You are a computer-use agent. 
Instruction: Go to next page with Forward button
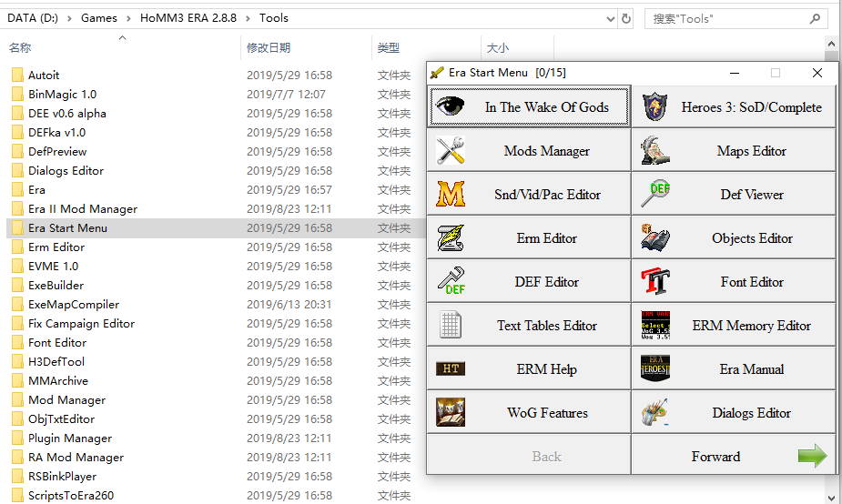734,456
